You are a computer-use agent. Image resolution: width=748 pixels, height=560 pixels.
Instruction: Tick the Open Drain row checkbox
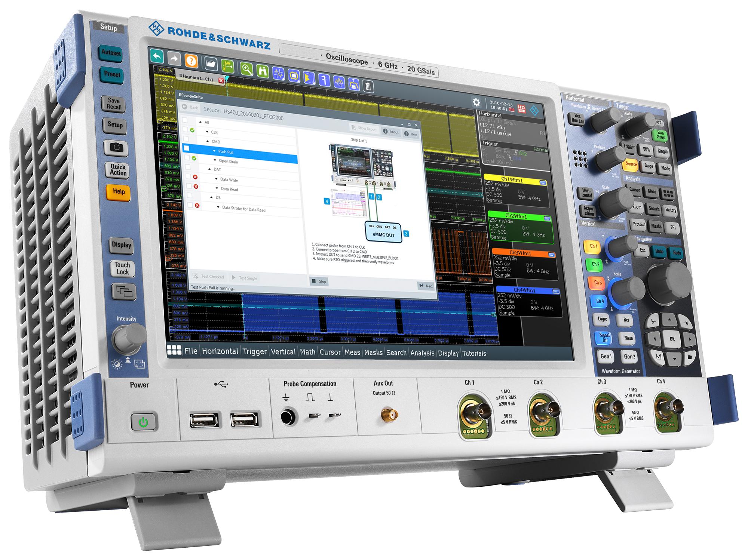coord(187,158)
